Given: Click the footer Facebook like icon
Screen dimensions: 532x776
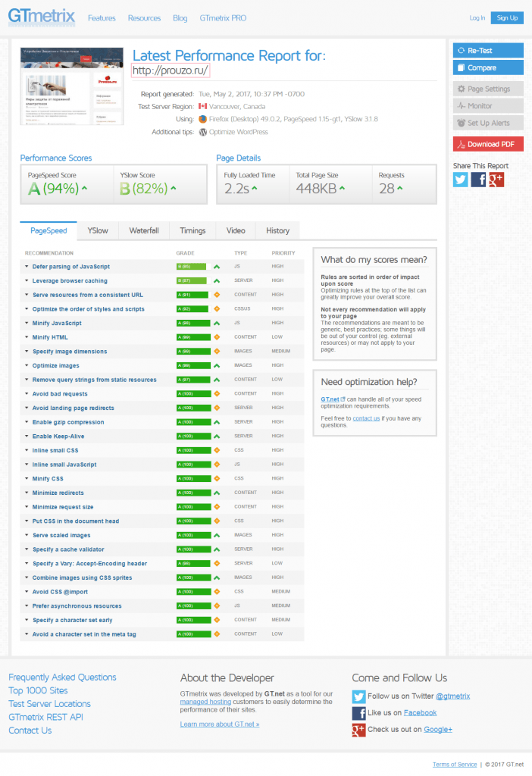Looking at the screenshot, I should [x=358, y=713].
